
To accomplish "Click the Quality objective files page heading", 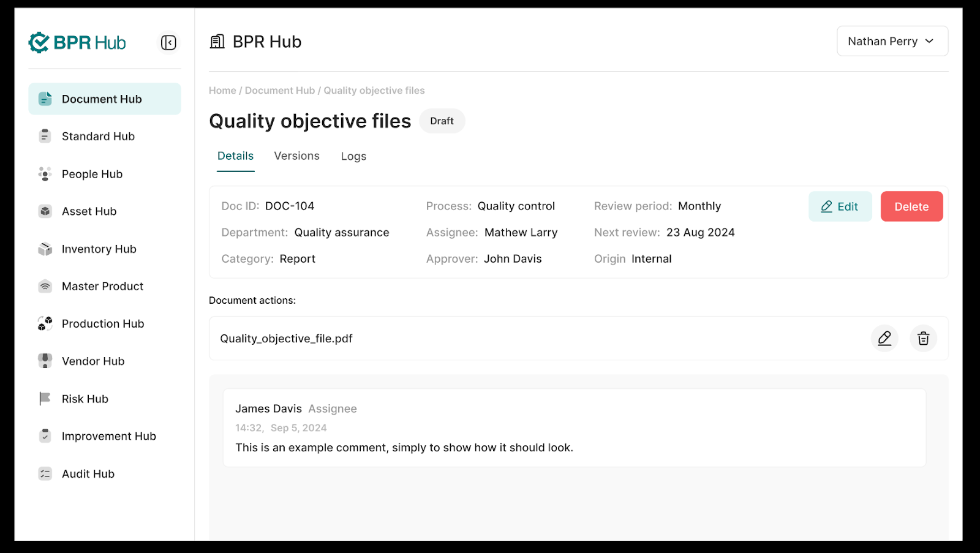I will click(310, 121).
